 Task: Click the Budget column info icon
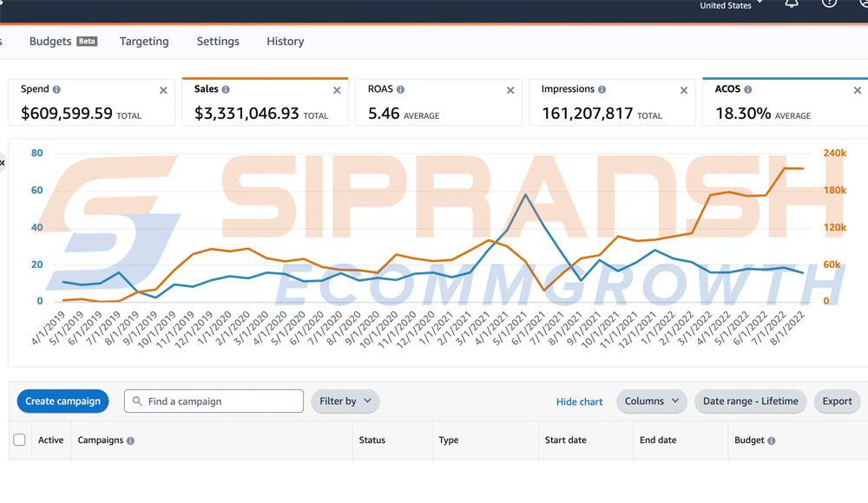[771, 441]
